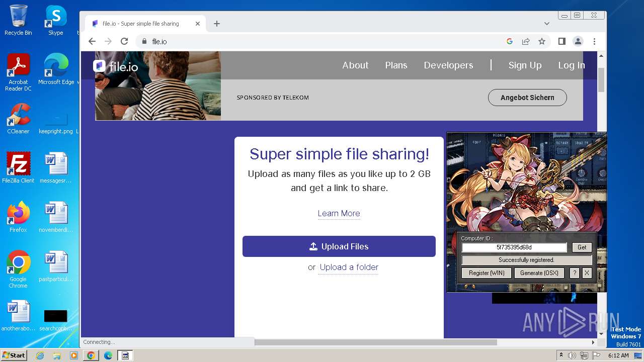
Task: Open Chrome three-dot menu
Action: (x=594, y=42)
